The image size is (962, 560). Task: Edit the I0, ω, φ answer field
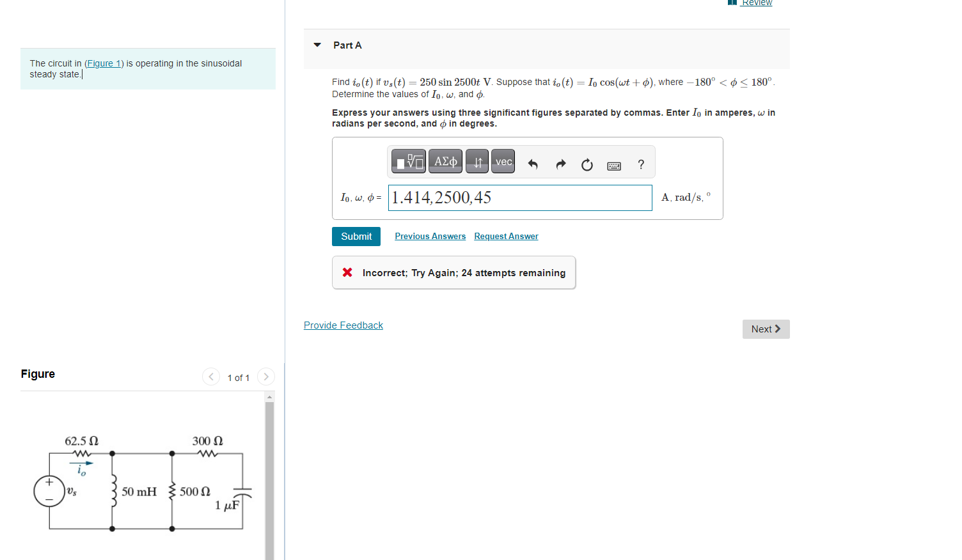tap(519, 198)
